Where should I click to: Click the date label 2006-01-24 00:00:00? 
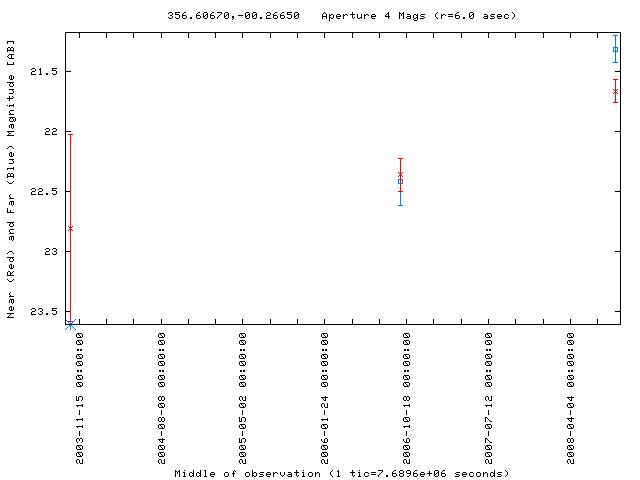pyautogui.click(x=324, y=398)
